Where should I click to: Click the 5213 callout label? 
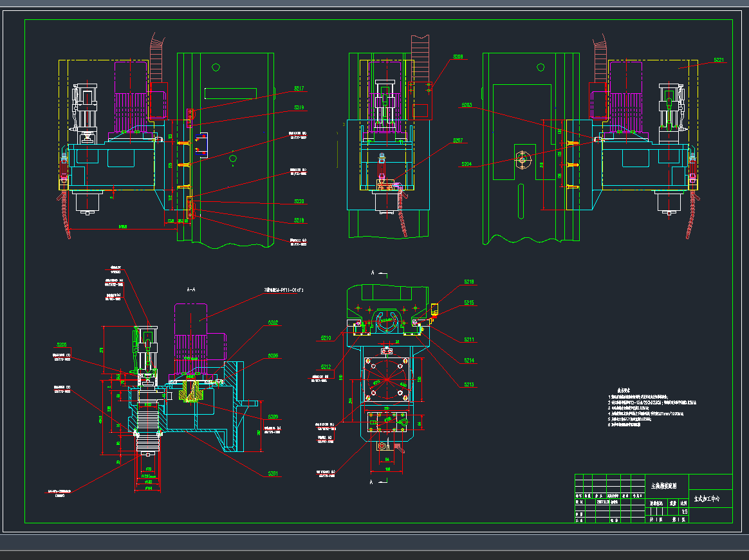[x=469, y=384]
